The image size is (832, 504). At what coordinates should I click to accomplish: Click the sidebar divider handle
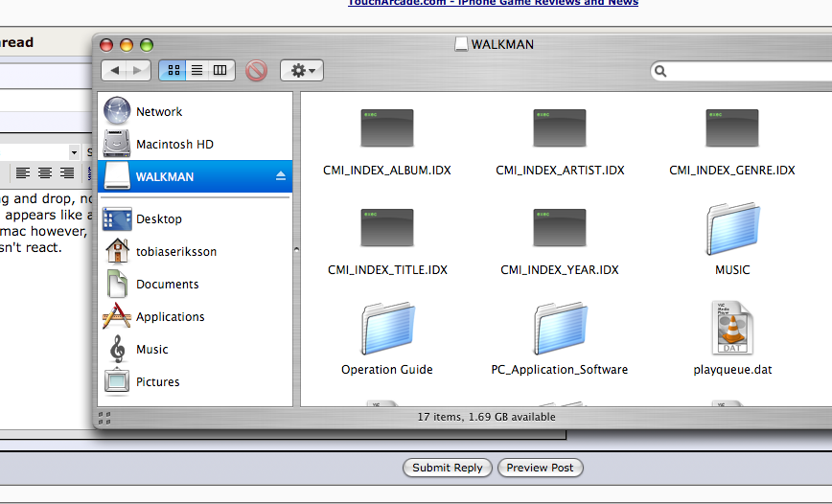(296, 249)
